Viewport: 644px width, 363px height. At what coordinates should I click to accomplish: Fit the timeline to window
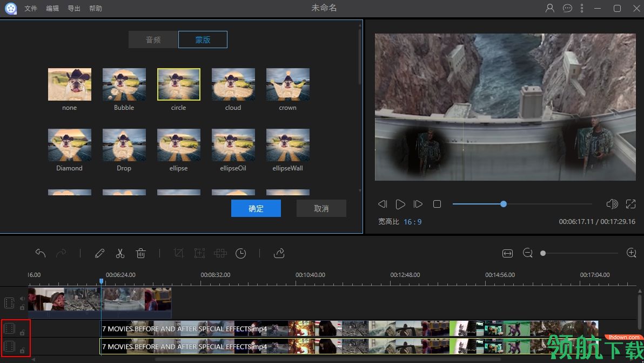(508, 253)
